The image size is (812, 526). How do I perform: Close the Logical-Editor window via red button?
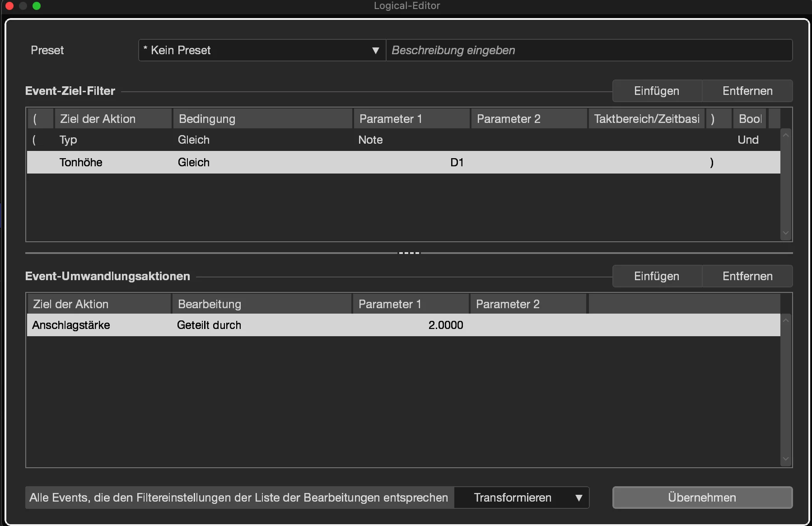tap(9, 6)
